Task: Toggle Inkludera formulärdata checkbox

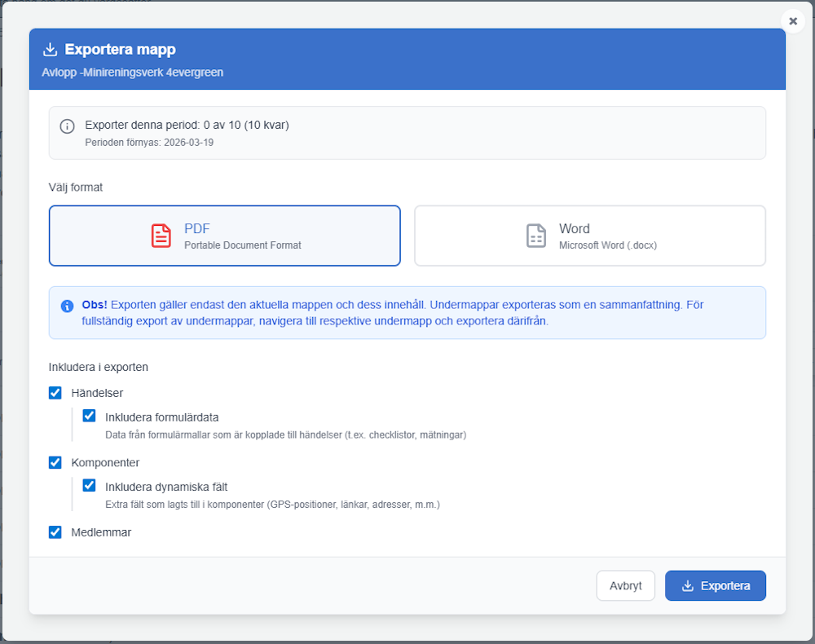Action: 89,416
